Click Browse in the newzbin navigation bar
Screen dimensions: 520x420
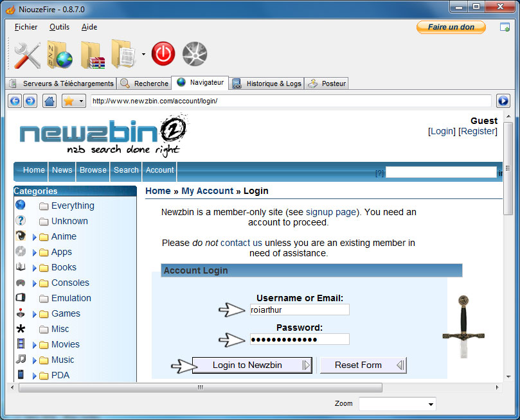93,170
